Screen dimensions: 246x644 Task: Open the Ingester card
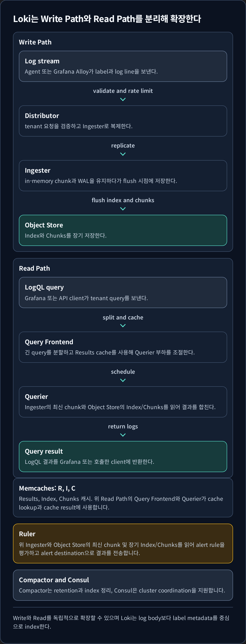pos(123,176)
